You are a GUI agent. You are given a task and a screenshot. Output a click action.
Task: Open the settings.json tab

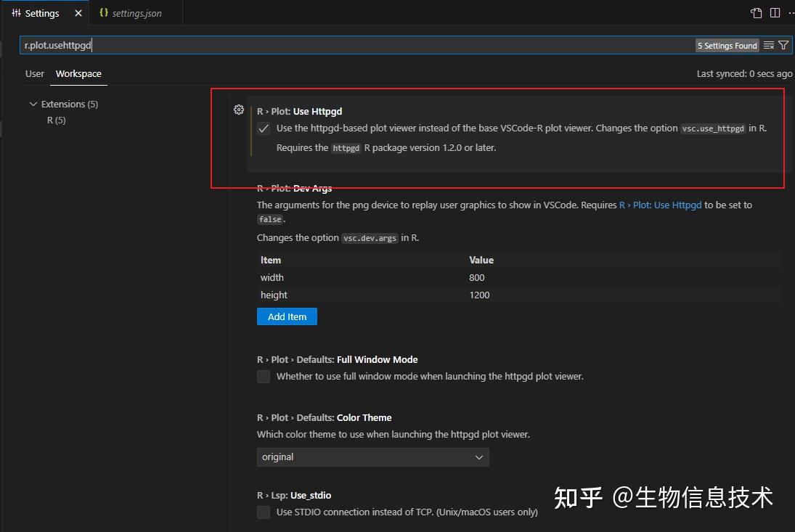135,12
